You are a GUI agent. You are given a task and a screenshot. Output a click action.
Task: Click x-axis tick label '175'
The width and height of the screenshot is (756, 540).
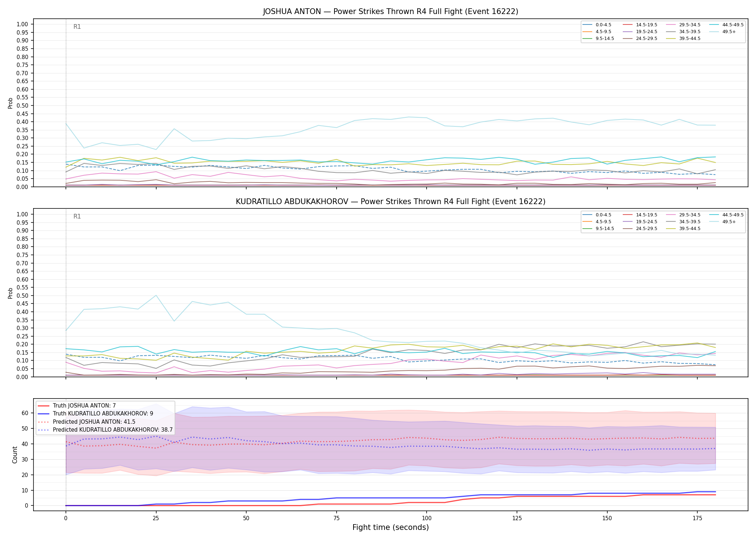pyautogui.click(x=697, y=518)
